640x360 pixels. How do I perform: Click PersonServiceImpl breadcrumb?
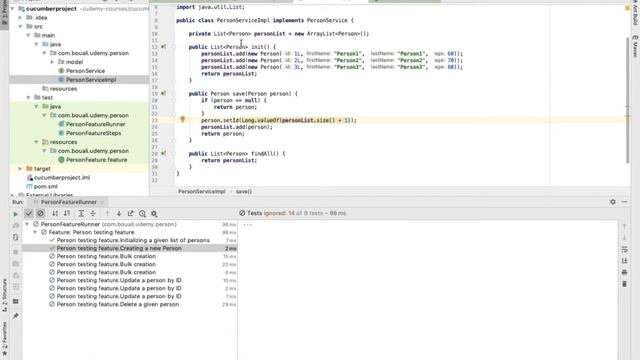click(x=202, y=191)
